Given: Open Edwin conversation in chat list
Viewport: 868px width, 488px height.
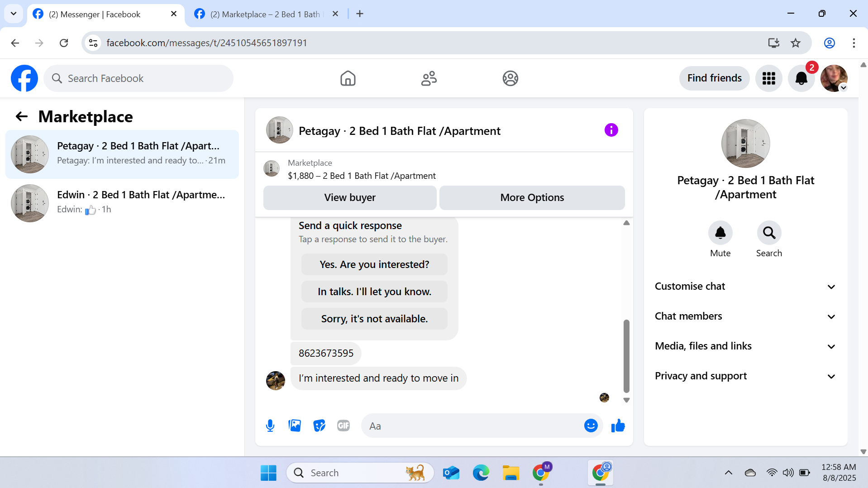Looking at the screenshot, I should pyautogui.click(x=122, y=203).
